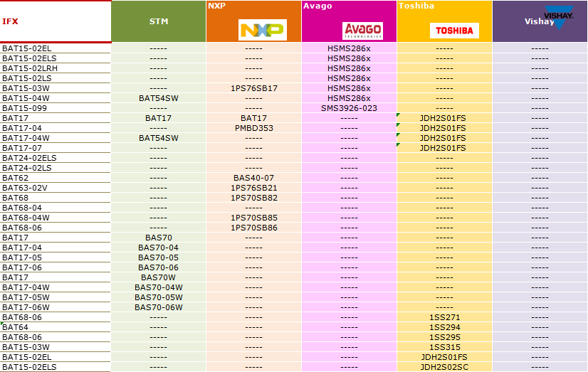Viewport: 588px width, 372px height.
Task: Select the BAT68-04W row label
Action: tap(26, 218)
